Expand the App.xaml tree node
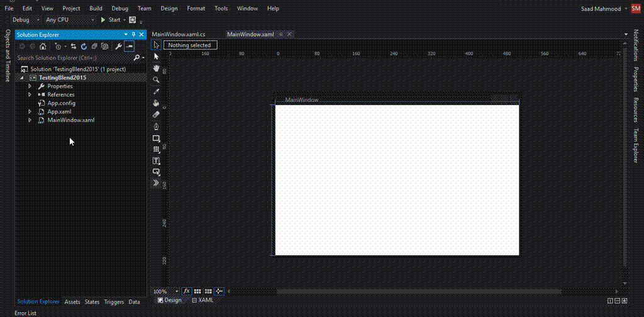 pyautogui.click(x=30, y=112)
